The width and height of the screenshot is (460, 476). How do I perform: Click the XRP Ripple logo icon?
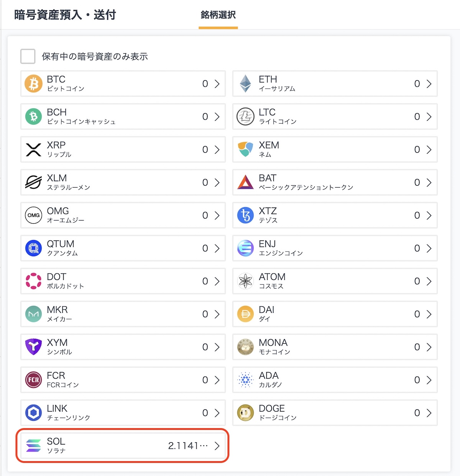pos(33,150)
